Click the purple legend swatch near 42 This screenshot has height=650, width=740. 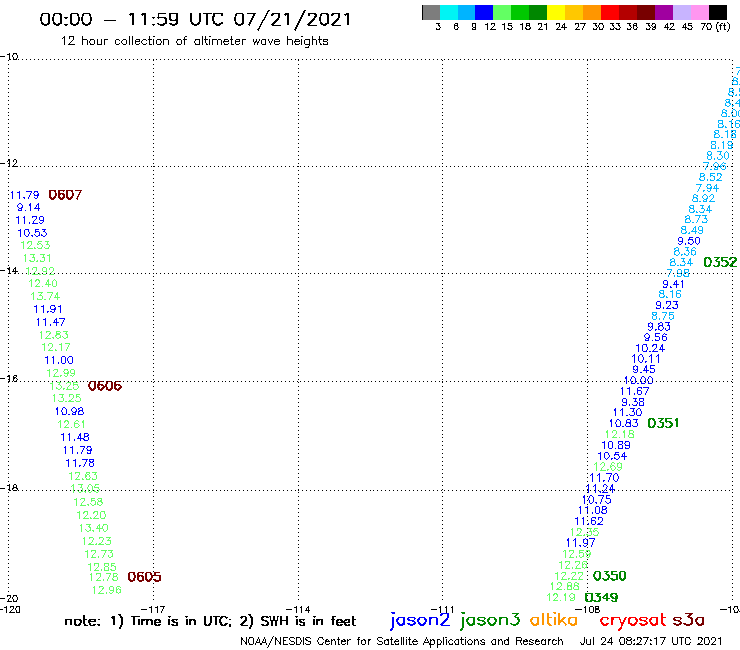point(664,12)
